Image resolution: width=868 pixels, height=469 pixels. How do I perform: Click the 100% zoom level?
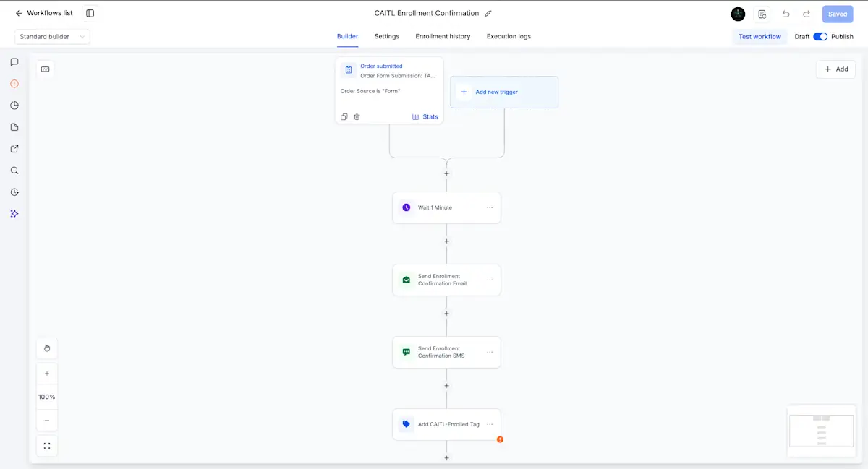tap(47, 397)
